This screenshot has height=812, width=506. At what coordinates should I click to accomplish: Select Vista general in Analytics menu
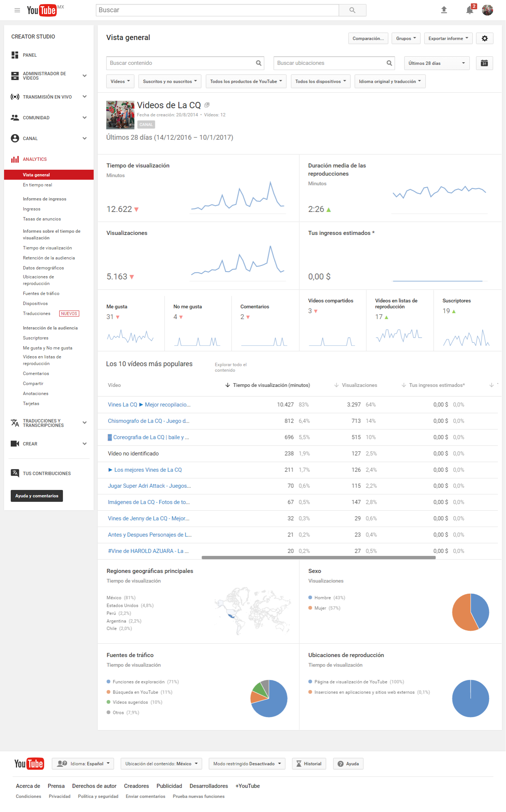pyautogui.click(x=49, y=175)
